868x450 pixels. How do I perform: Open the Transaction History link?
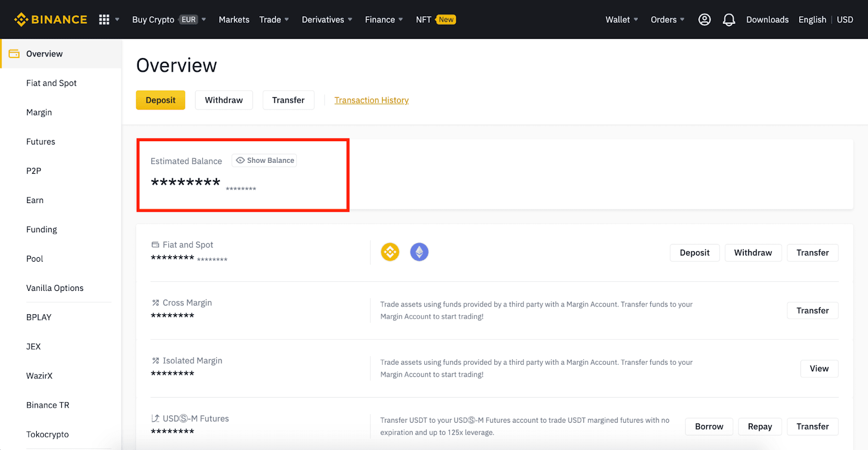(x=371, y=100)
